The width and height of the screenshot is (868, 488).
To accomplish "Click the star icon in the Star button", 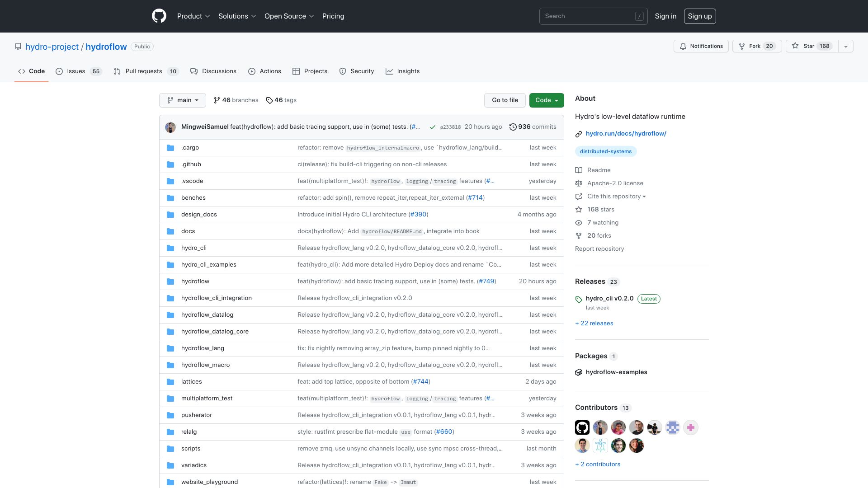I will click(x=795, y=46).
